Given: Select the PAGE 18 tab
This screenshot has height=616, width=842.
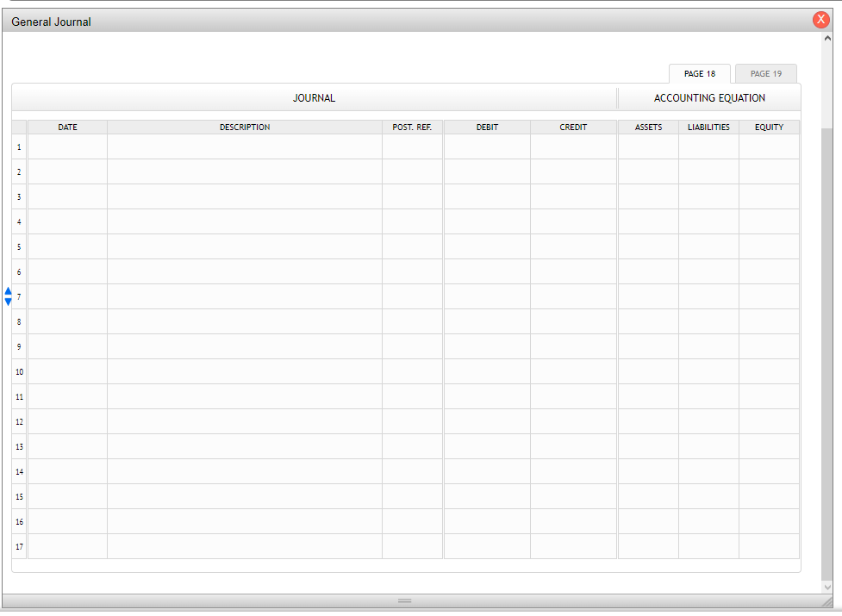Looking at the screenshot, I should [x=699, y=73].
